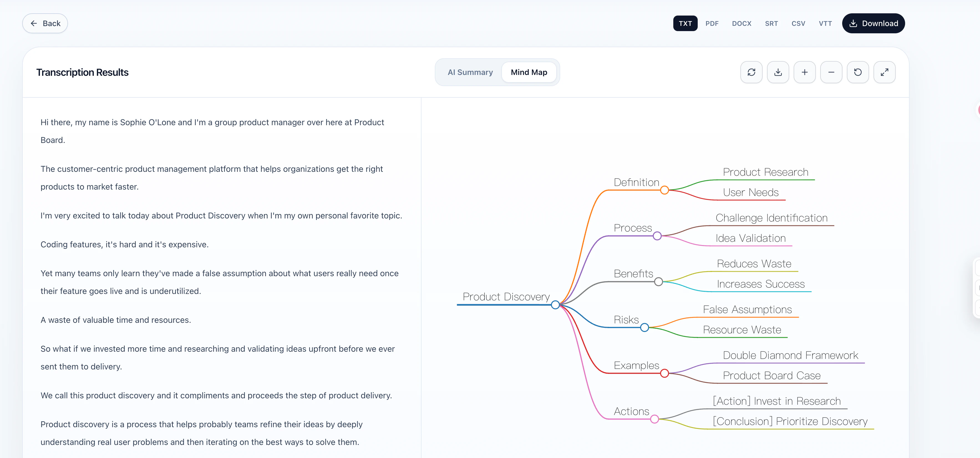Click the back arrow icon
Image resolution: width=980 pixels, height=458 pixels.
pos(34,23)
